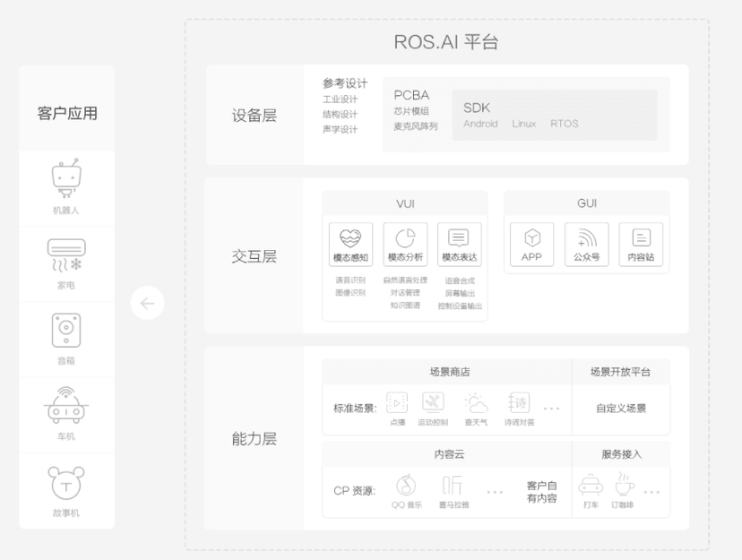The width and height of the screenshot is (742, 560).
Task: Click the 喜马拉雅 listen icon
Action: pos(453,485)
